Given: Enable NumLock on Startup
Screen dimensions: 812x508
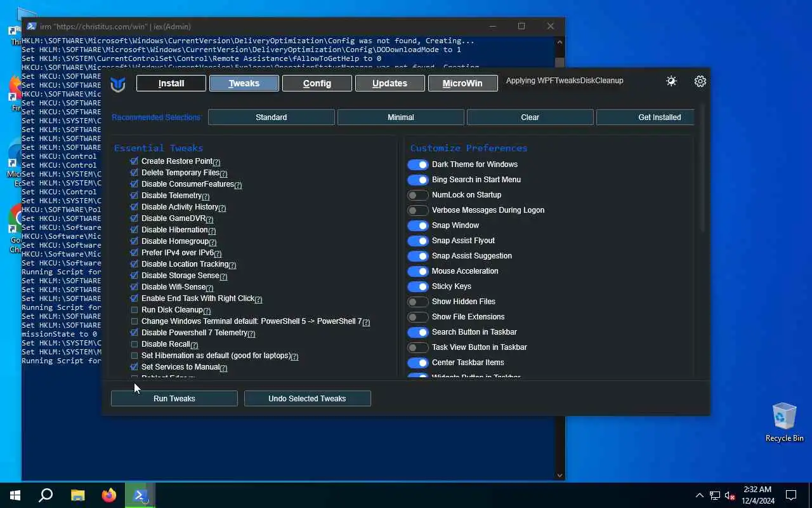Looking at the screenshot, I should tap(418, 195).
